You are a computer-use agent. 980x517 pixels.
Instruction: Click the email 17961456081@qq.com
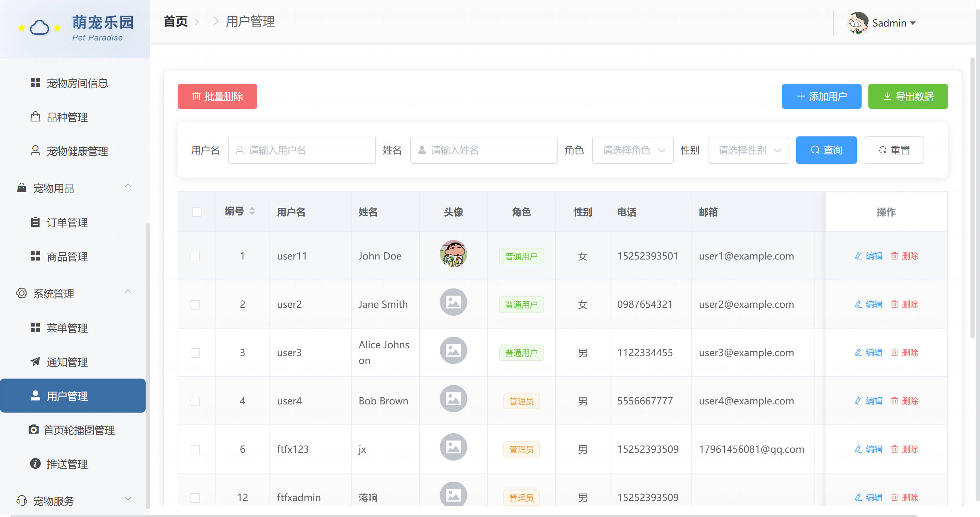751,449
